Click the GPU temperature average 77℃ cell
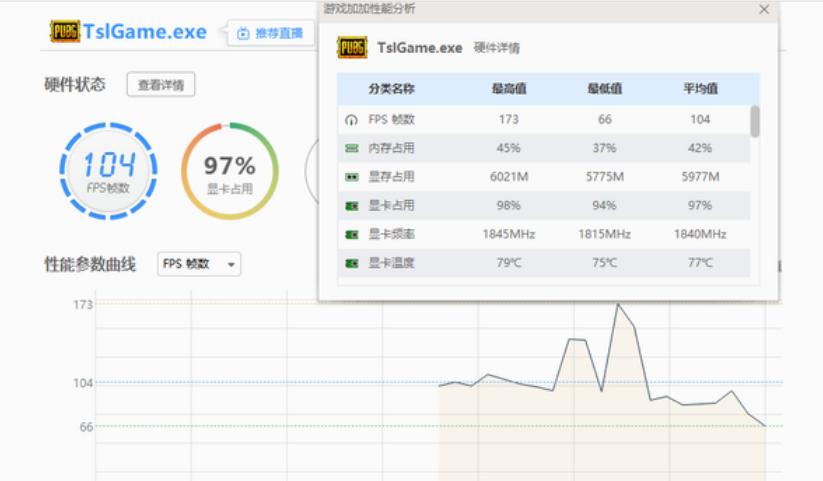Screen dimensions: 823x481 (700, 263)
